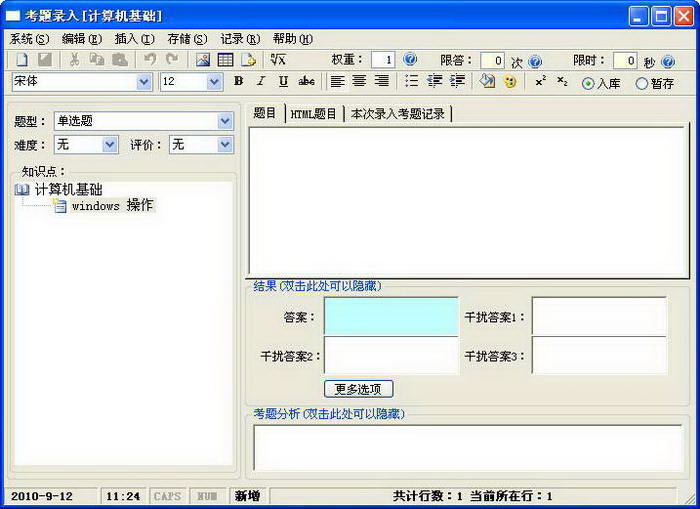
Task: Click the undo arrow icon
Action: coord(150,59)
